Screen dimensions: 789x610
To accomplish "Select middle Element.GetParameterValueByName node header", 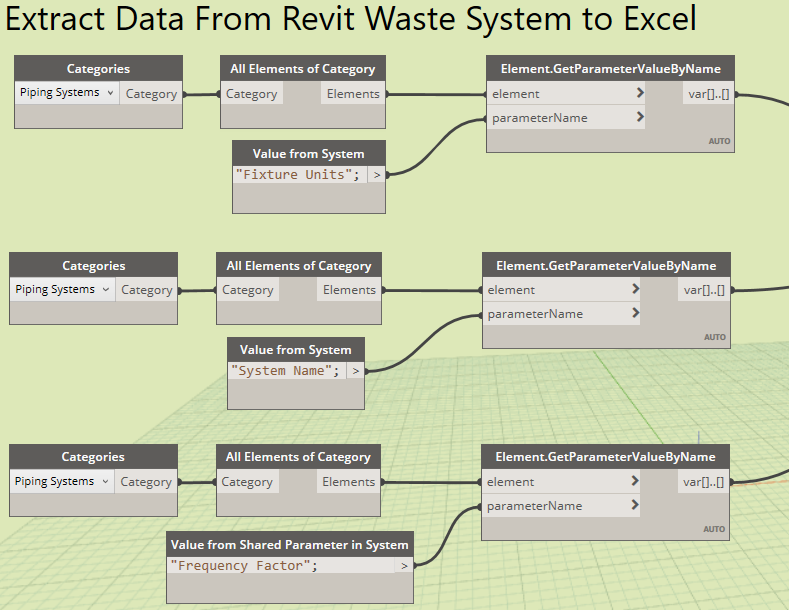I will (x=606, y=265).
